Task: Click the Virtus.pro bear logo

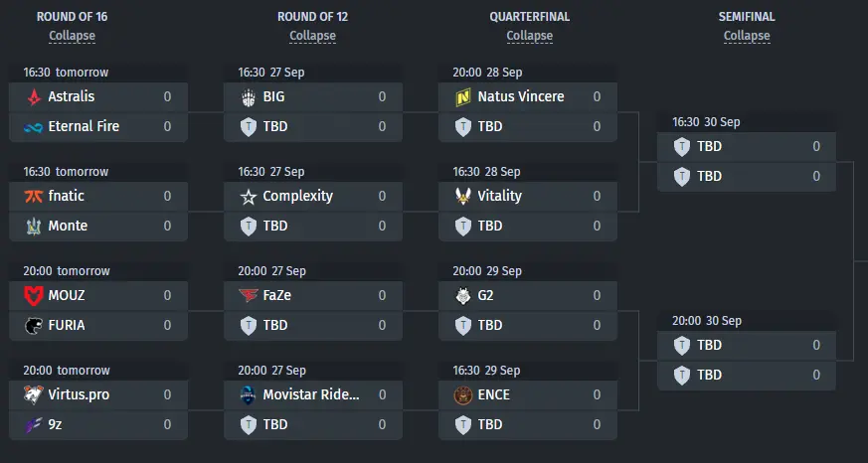Action: tap(34, 395)
